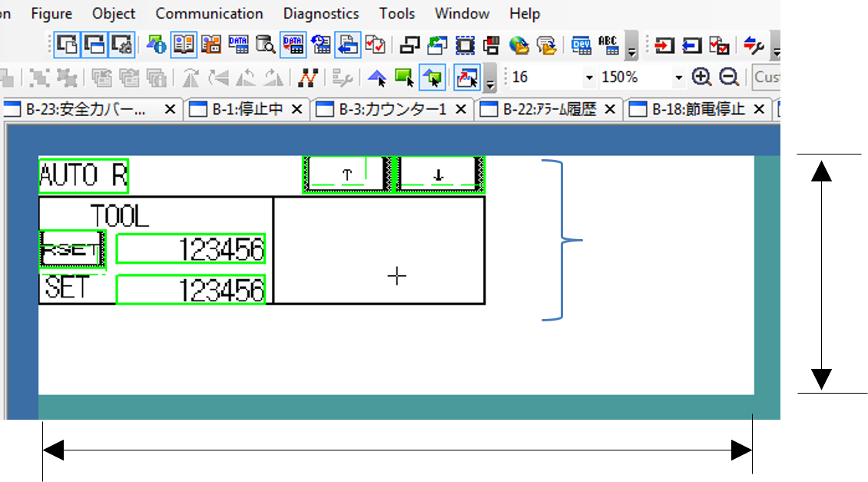Toggle the open book library icon
Image resolution: width=868 pixels, height=482 pixels.
tap(184, 45)
